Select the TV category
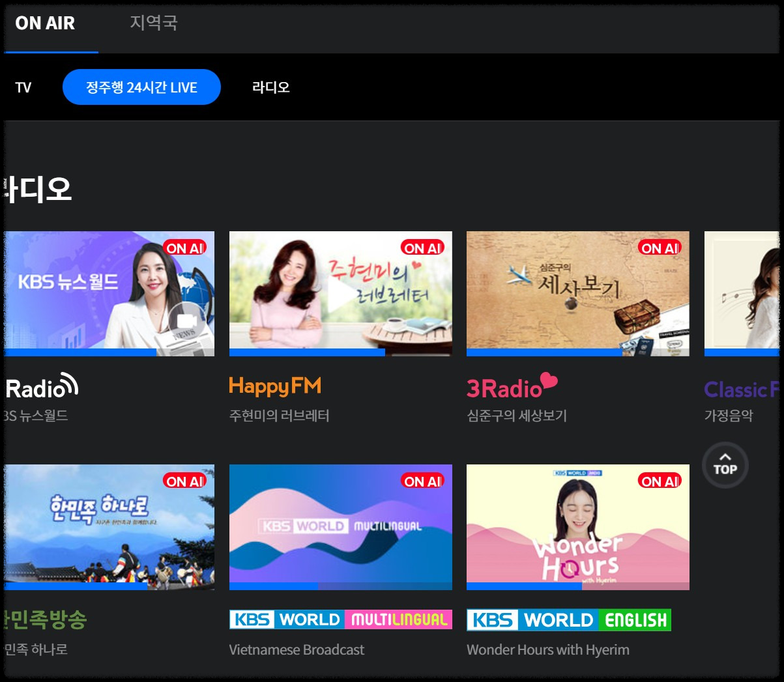 tap(23, 87)
